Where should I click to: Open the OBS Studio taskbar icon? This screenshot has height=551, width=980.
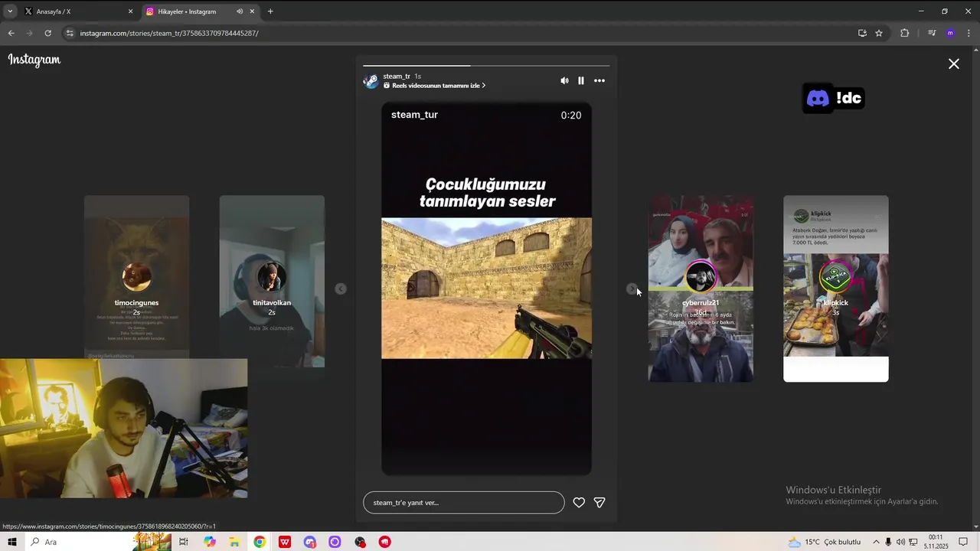point(360,542)
